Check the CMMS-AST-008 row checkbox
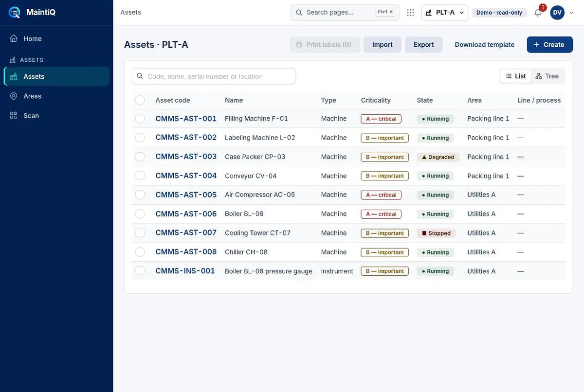 pyautogui.click(x=140, y=252)
